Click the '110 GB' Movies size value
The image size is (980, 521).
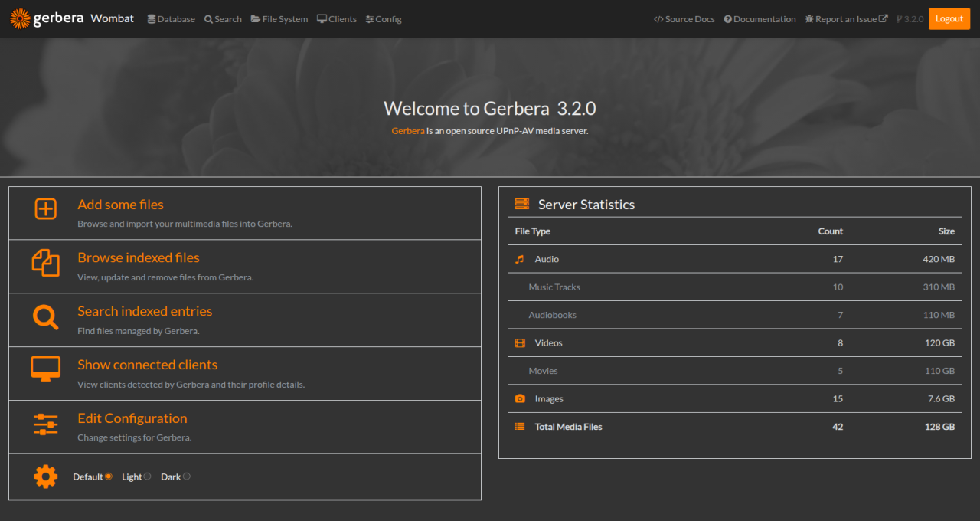940,371
